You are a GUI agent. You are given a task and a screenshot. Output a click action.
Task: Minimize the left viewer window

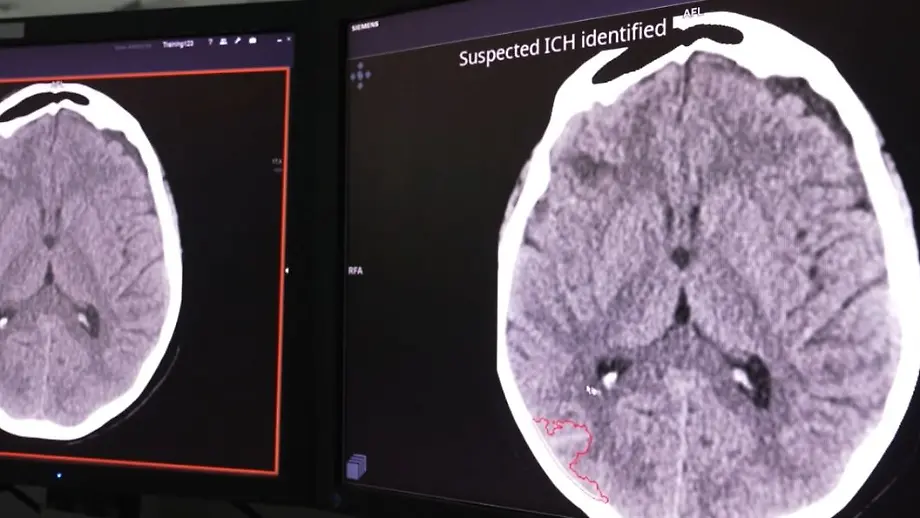coord(279,41)
